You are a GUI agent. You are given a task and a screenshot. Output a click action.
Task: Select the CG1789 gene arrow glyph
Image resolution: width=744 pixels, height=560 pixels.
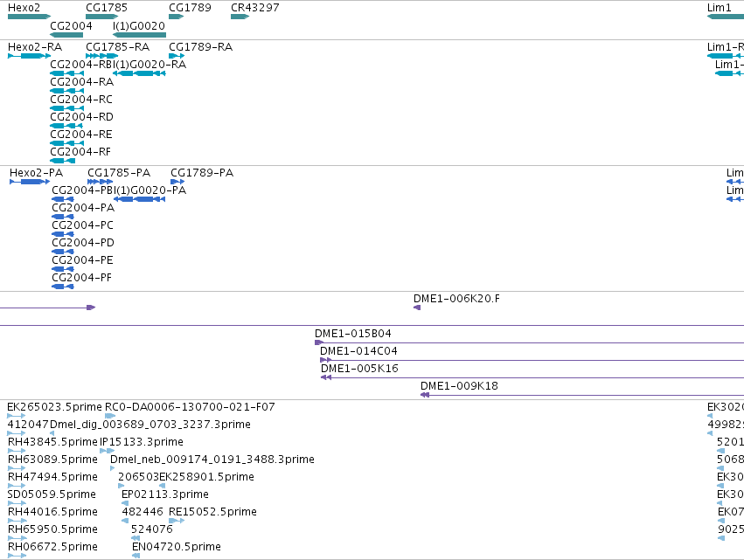tap(176, 17)
